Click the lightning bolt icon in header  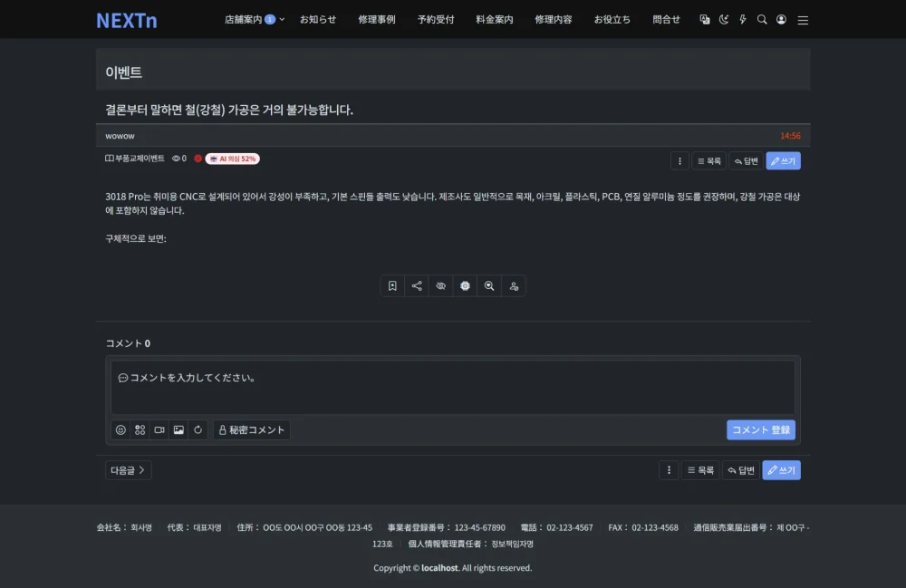tap(743, 20)
